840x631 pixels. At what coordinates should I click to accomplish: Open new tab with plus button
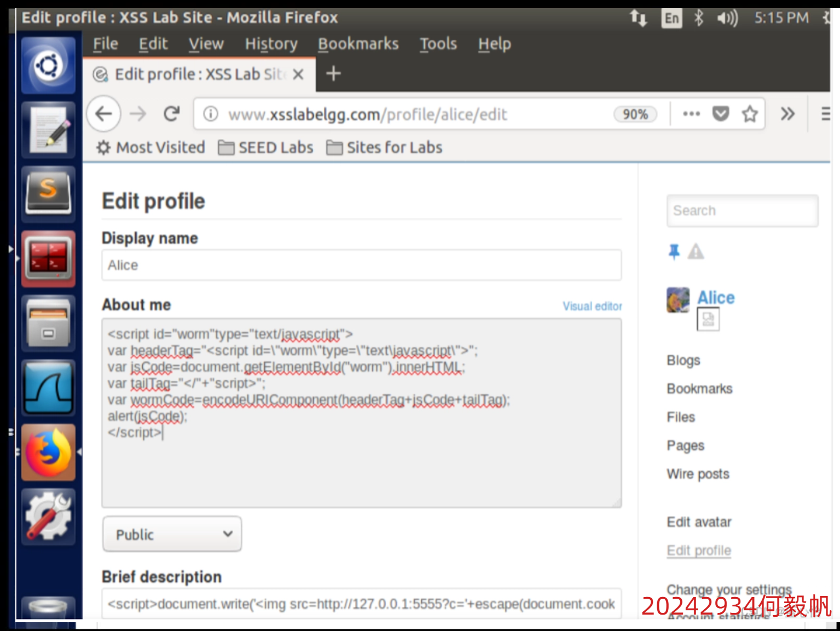coord(333,73)
